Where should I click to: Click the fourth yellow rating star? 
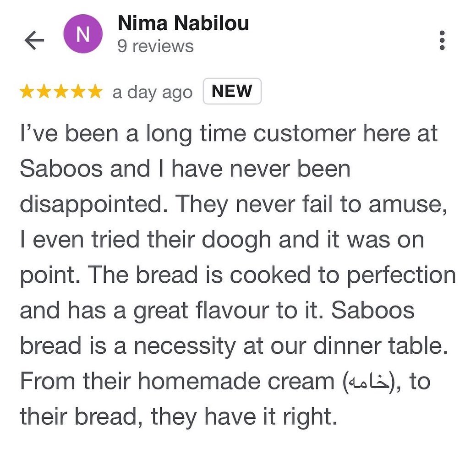pos(77,92)
